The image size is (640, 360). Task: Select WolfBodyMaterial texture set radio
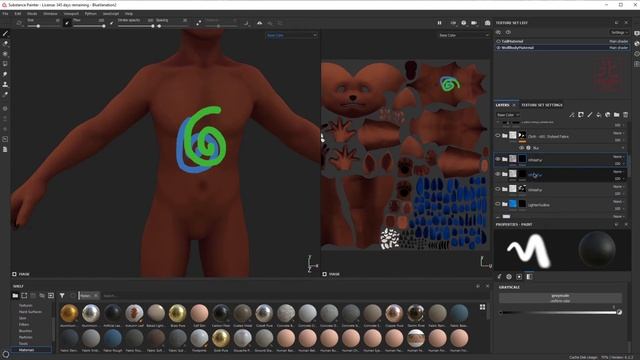coord(498,48)
